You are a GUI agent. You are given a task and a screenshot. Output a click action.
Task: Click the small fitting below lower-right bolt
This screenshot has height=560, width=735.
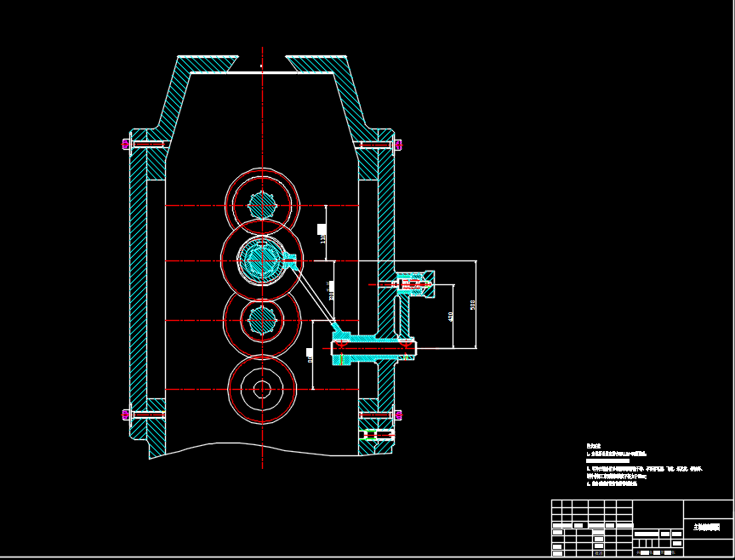376,435
